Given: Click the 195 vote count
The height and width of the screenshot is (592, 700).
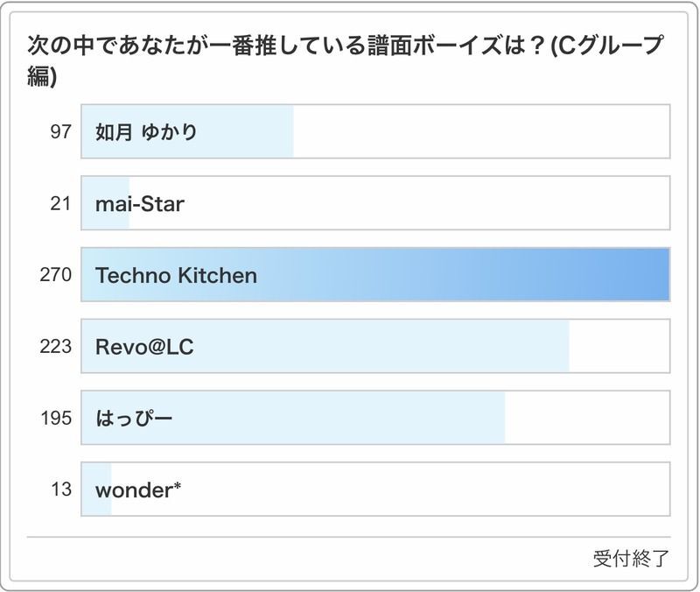Looking at the screenshot, I should [56, 419].
